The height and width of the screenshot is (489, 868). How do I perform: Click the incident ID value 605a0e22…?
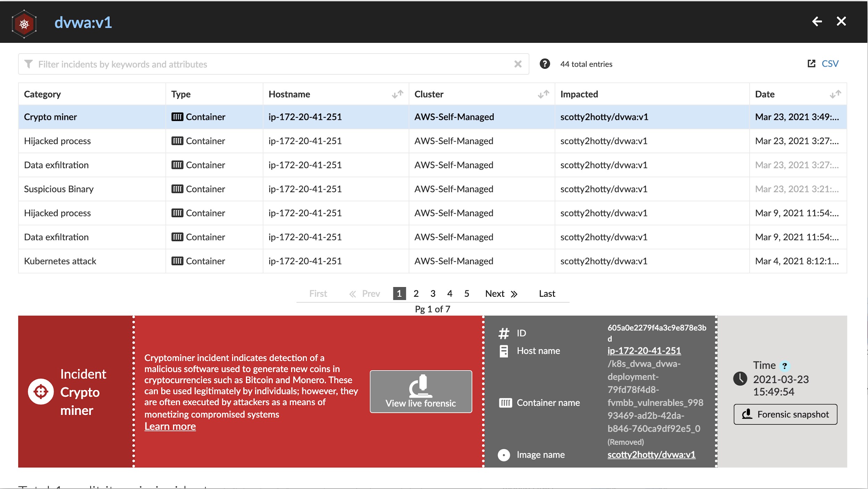click(x=657, y=333)
